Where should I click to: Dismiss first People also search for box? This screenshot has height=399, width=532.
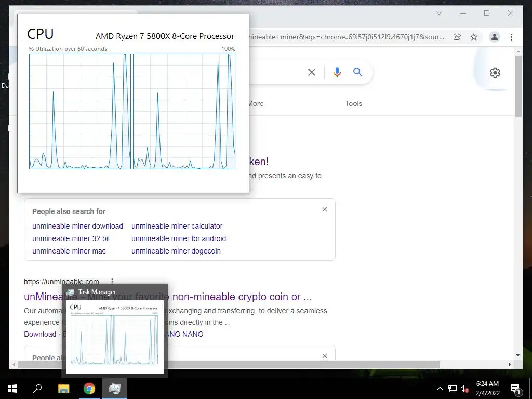tap(325, 209)
